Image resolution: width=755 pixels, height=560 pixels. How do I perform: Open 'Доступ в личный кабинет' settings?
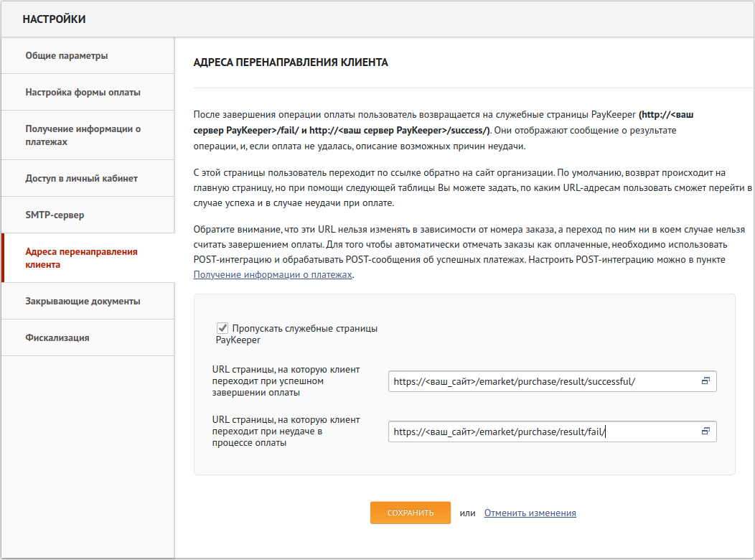(81, 178)
